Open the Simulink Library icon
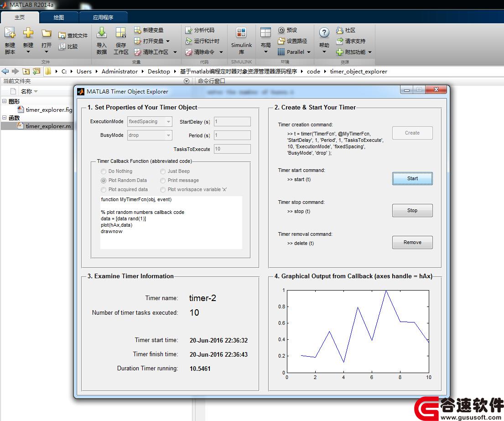Viewport: 504px width, 421px height. tap(241, 33)
